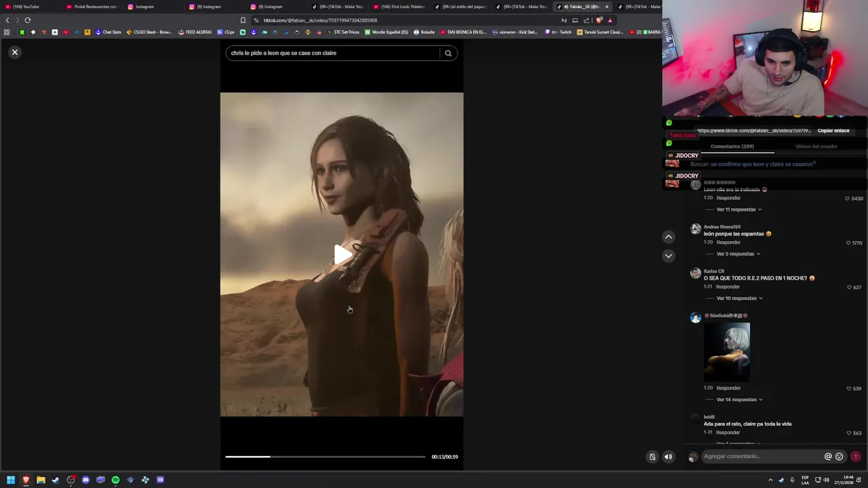
Task: Open FEED ALERTAS bookmark
Action: [195, 32]
